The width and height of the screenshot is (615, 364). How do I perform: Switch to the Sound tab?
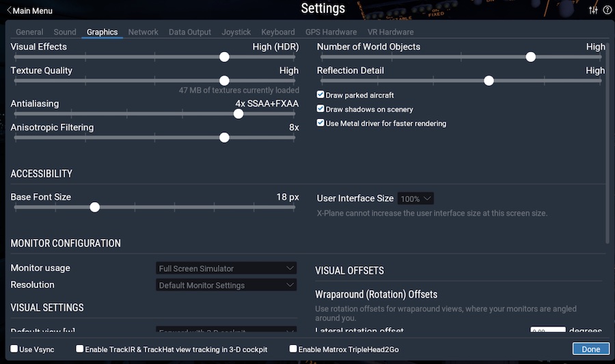coord(65,32)
